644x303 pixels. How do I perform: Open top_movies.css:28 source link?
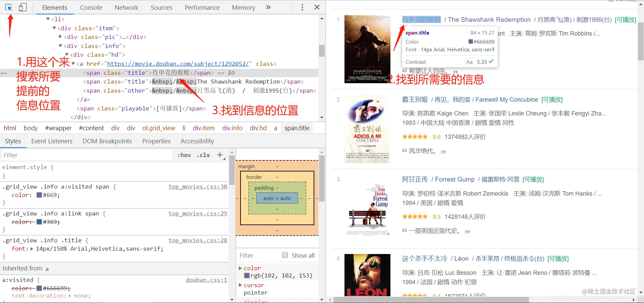198,240
